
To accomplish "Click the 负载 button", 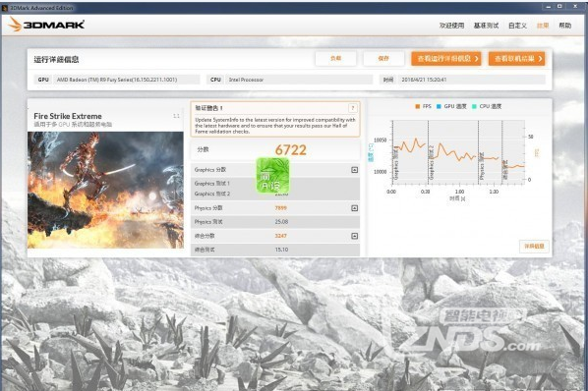I will (x=335, y=58).
